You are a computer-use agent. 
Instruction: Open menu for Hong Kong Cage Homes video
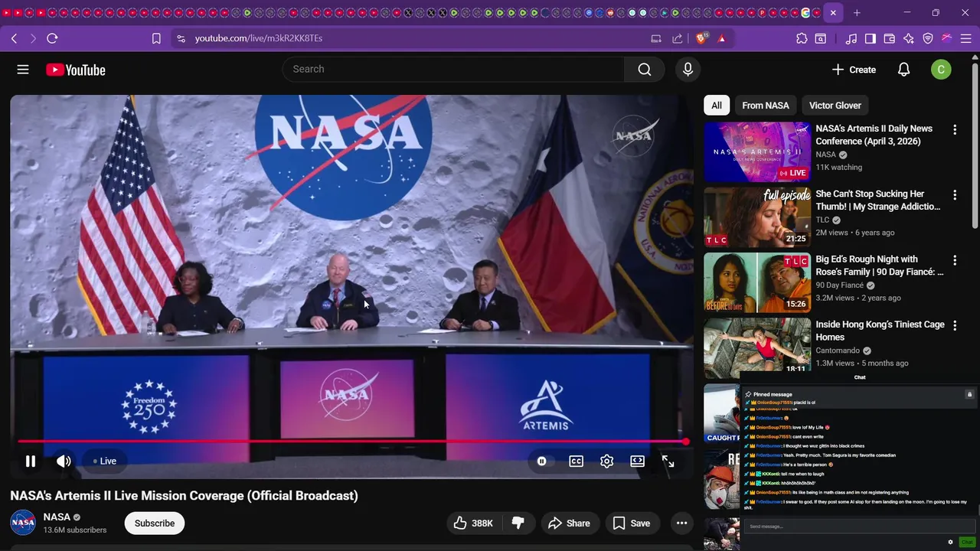click(955, 325)
